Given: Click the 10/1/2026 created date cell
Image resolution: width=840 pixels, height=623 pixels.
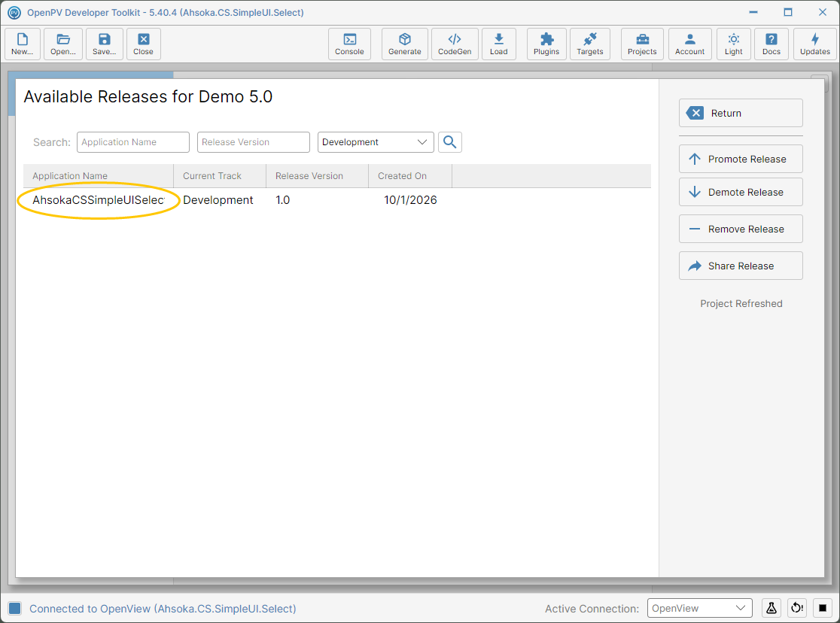Looking at the screenshot, I should coord(410,200).
